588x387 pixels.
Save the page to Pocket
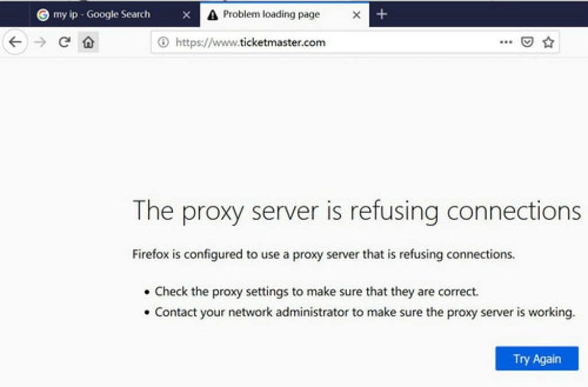point(527,42)
